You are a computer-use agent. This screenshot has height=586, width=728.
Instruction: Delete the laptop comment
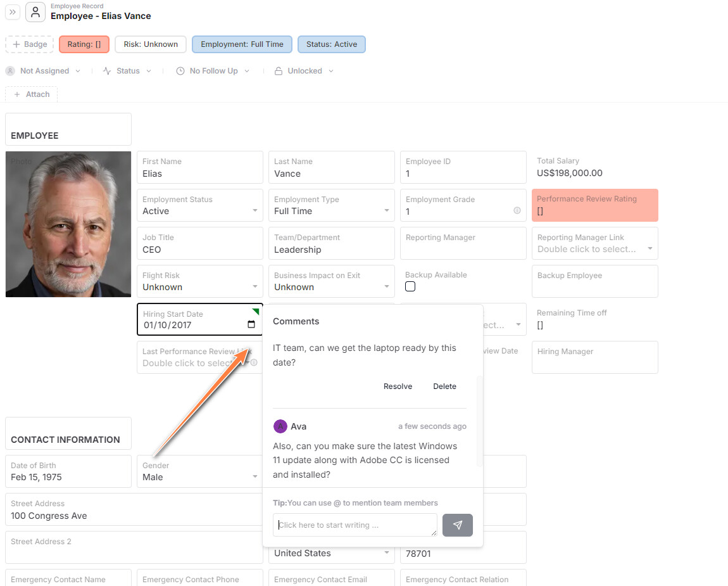coord(444,386)
